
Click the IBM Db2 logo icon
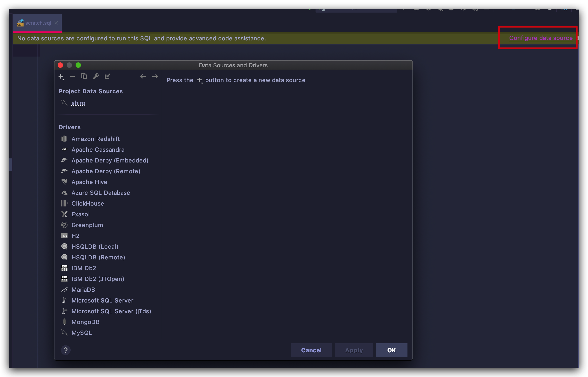click(x=64, y=268)
